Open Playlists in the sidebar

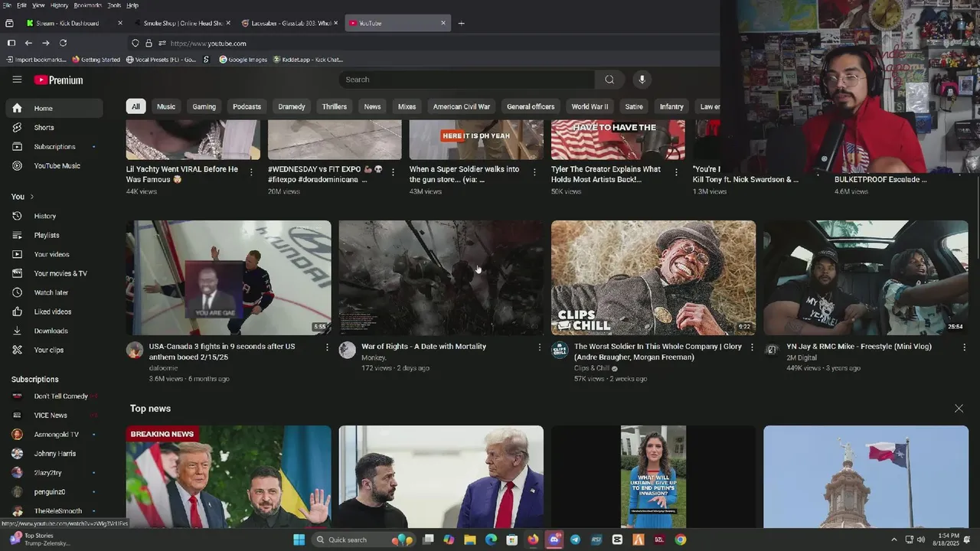coord(54,236)
